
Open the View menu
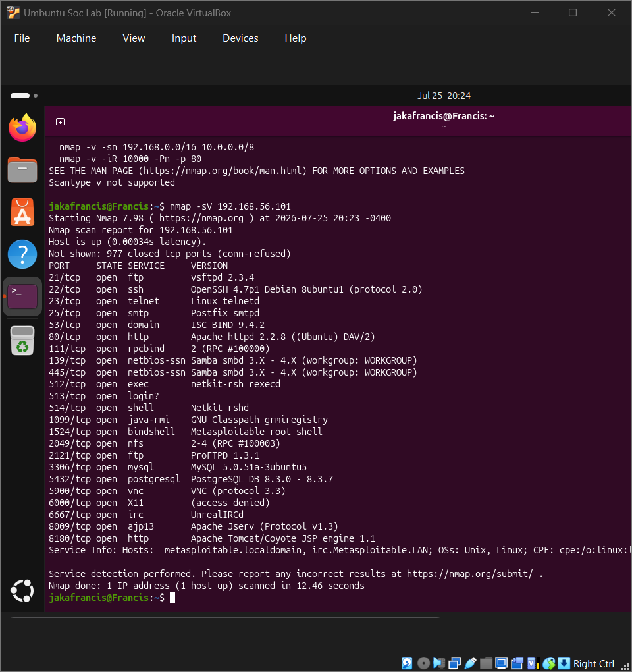click(134, 38)
